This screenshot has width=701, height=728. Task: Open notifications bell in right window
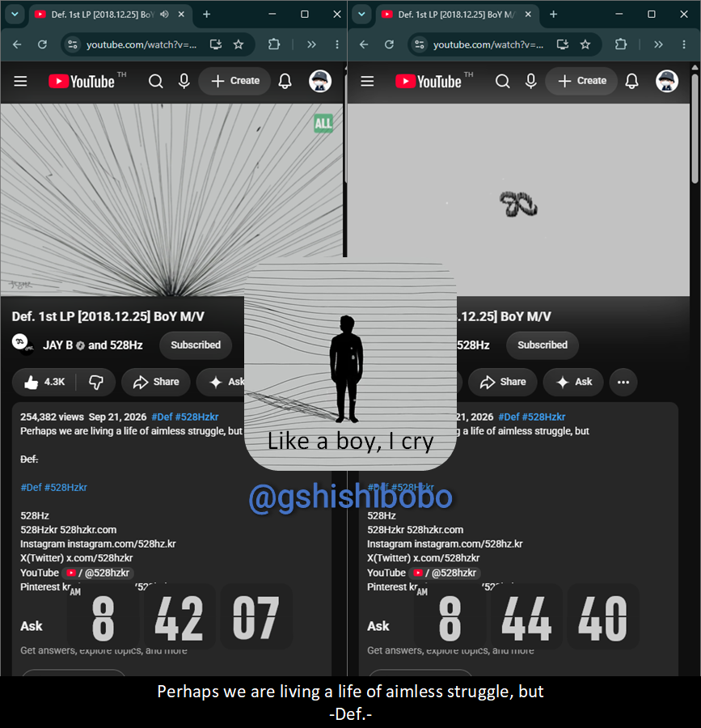tap(632, 82)
